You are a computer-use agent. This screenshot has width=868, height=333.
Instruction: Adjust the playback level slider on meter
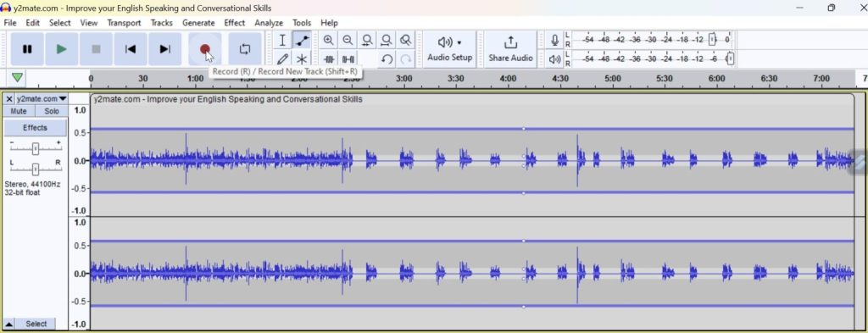pyautogui.click(x=730, y=58)
